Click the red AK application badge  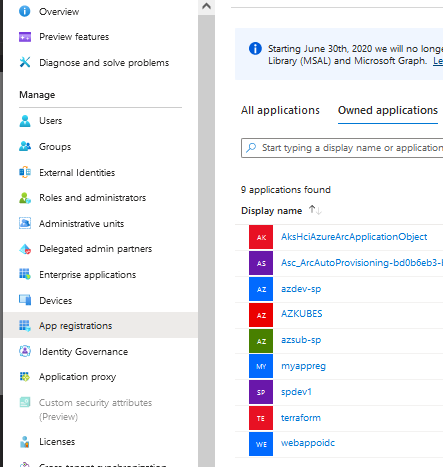point(261,237)
